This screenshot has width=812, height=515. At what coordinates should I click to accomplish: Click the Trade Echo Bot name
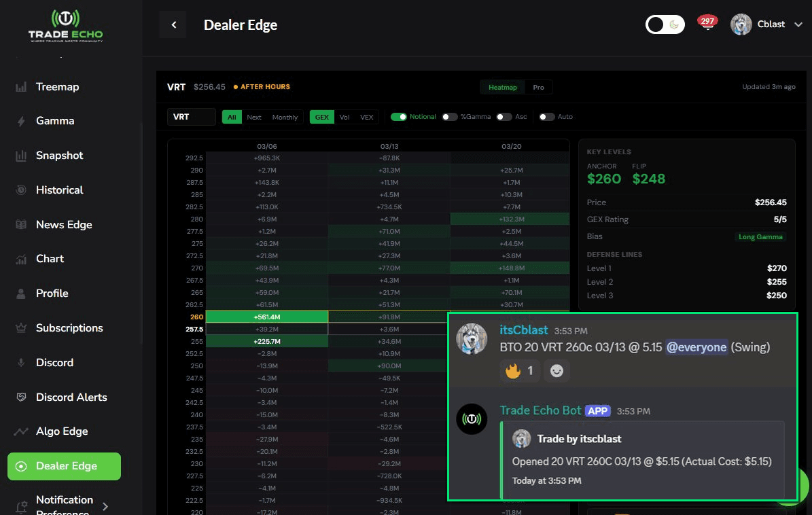pyautogui.click(x=540, y=410)
